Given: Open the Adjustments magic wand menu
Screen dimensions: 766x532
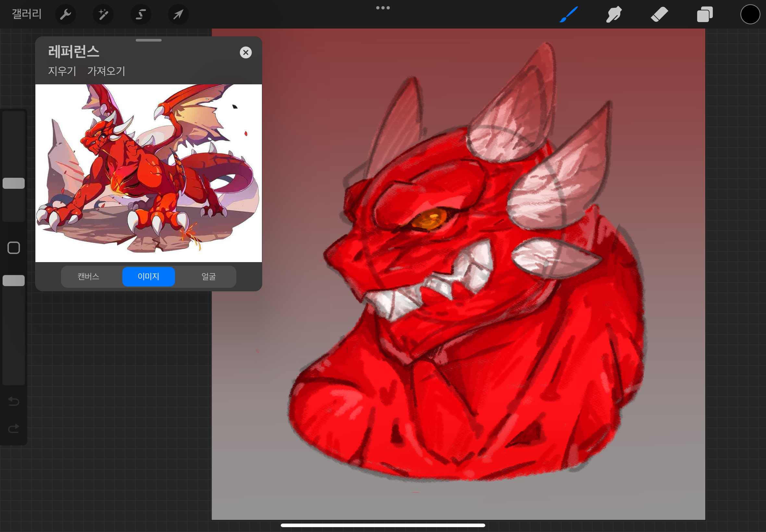Looking at the screenshot, I should coord(103,14).
